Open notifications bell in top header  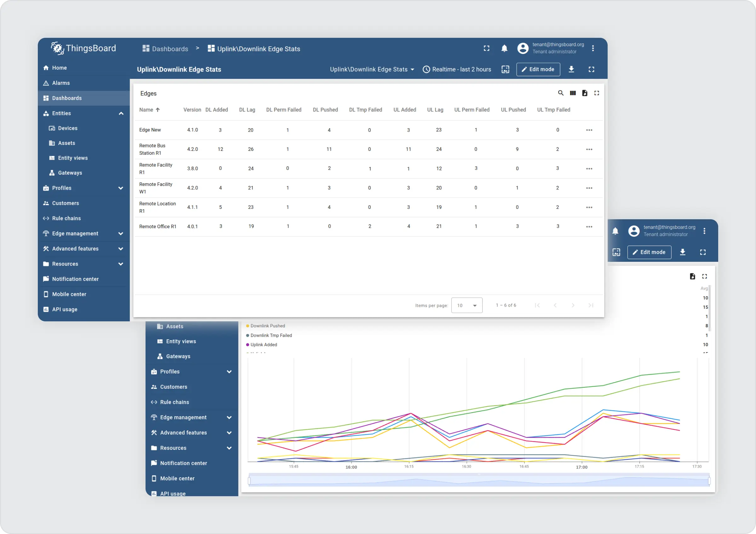[504, 49]
